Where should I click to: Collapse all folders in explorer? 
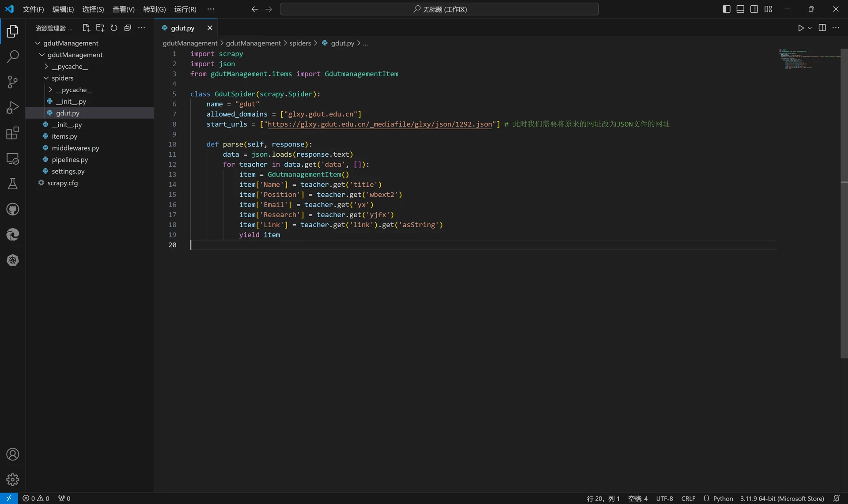(x=128, y=28)
